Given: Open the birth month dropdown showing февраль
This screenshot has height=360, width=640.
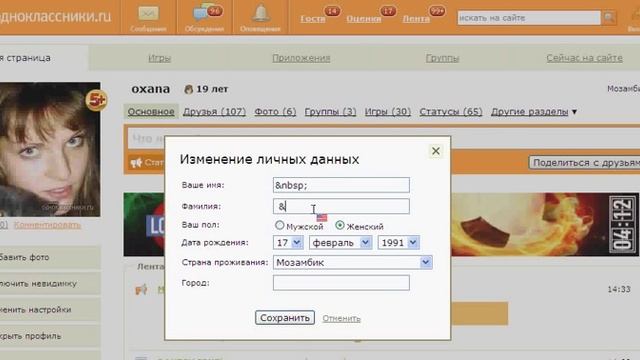Looking at the screenshot, I should click(x=340, y=242).
